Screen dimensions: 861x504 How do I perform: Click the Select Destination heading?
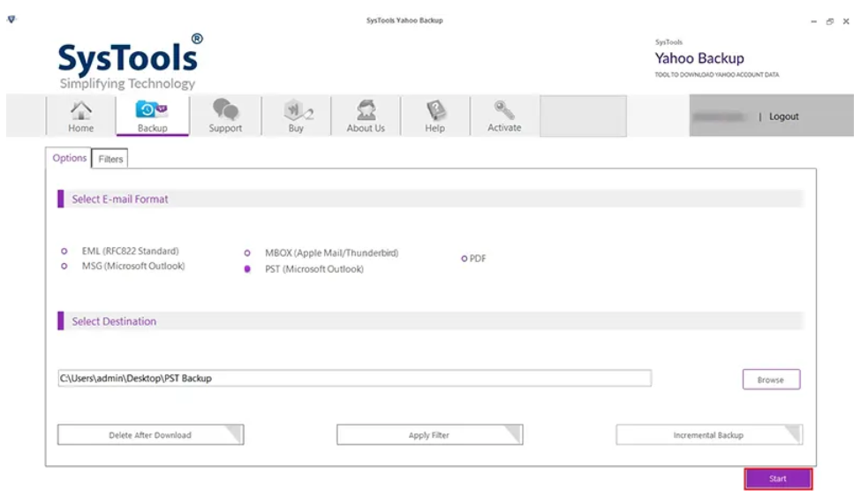(x=114, y=321)
